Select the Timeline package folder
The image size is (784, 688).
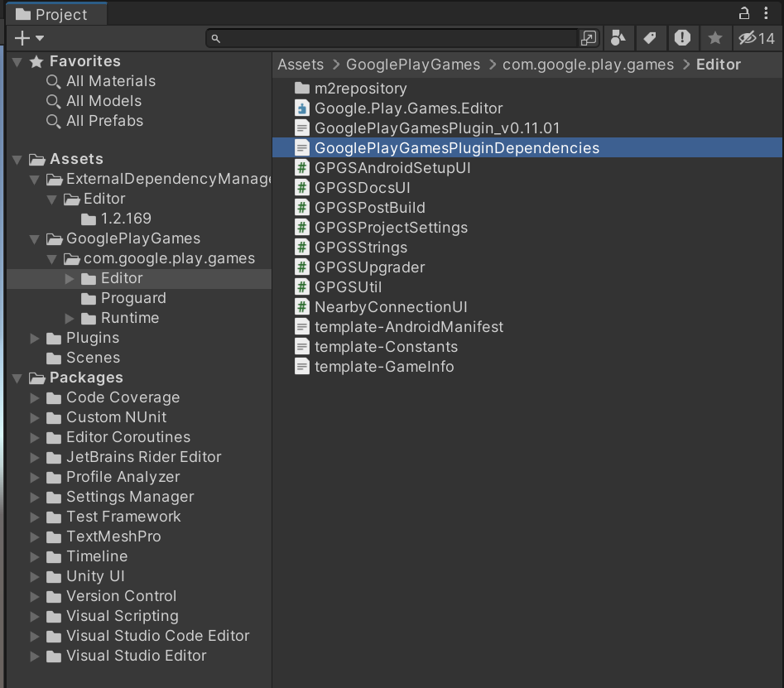tap(97, 556)
